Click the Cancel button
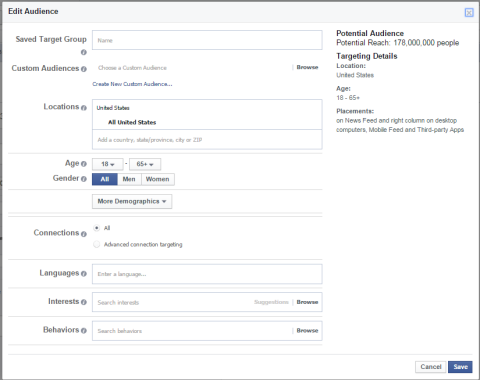The width and height of the screenshot is (480, 380). coord(431,367)
